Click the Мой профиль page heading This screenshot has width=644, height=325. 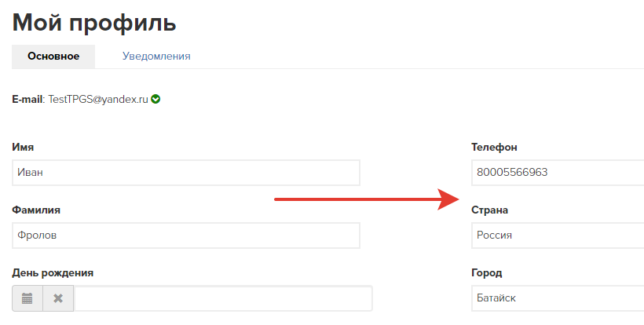94,22
